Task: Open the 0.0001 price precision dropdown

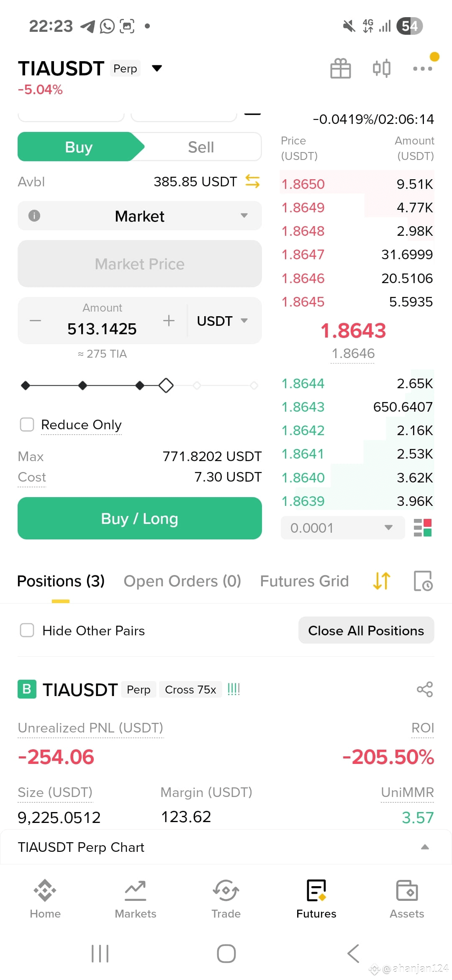Action: [343, 528]
